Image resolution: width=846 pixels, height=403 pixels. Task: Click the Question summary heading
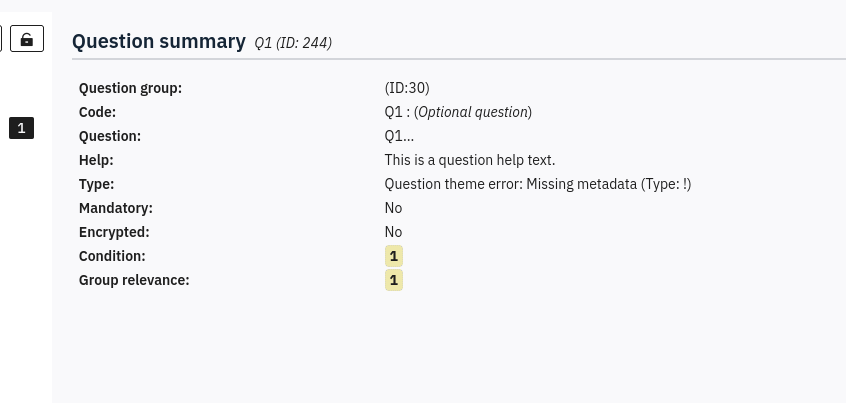point(159,41)
